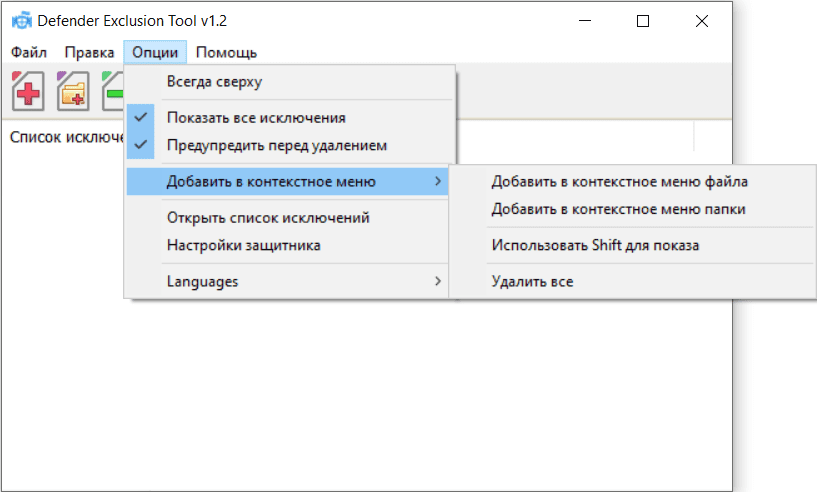Toggle 'Использовать Shift для показа'

pos(595,245)
